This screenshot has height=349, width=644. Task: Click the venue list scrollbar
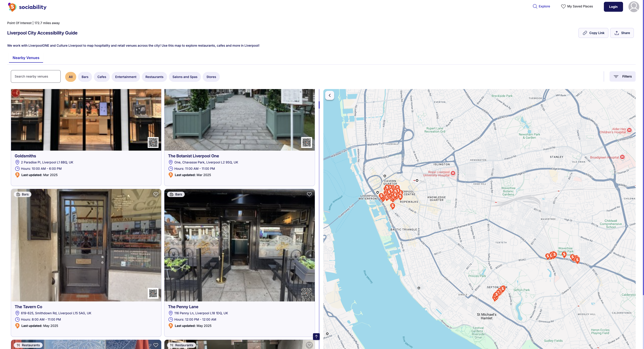(319, 105)
